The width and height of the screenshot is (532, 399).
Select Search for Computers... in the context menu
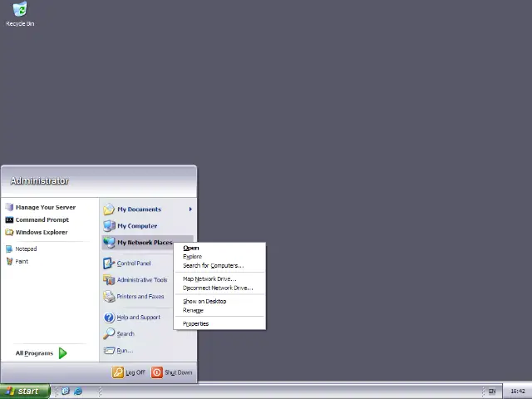point(219,266)
